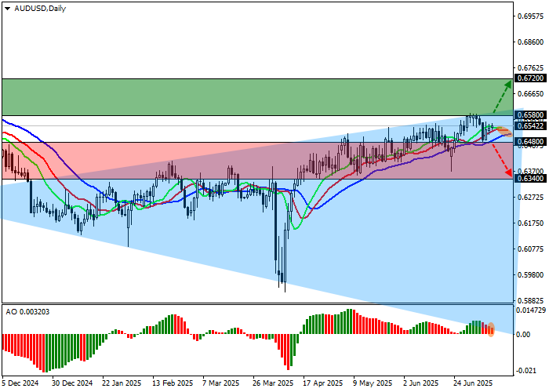Select the current price 0.65422 label
This screenshot has height=392, width=549.
(531, 126)
